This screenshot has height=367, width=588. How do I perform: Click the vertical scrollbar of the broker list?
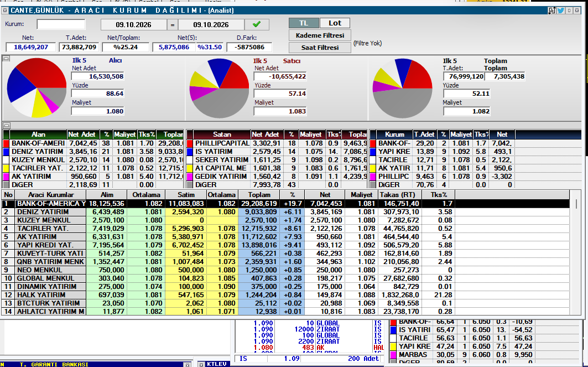tap(576, 251)
